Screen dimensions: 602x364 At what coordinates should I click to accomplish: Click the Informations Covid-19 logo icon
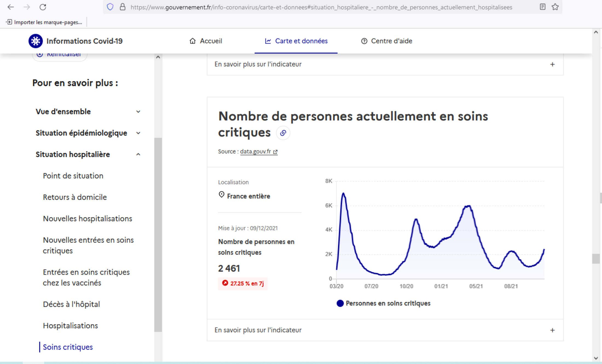coord(36,41)
